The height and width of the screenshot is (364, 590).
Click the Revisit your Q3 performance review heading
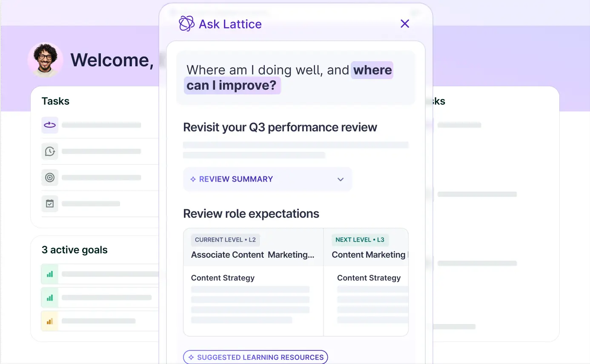point(280,127)
